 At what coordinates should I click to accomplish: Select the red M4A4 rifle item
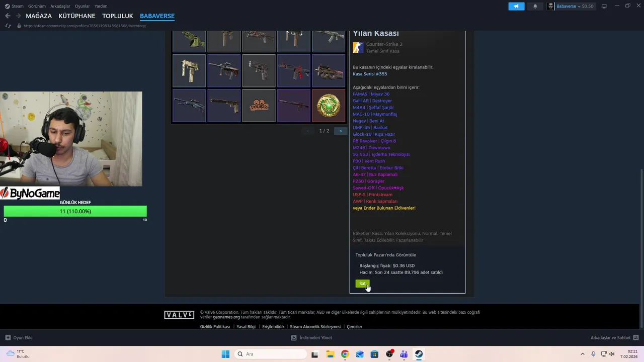[294, 71]
